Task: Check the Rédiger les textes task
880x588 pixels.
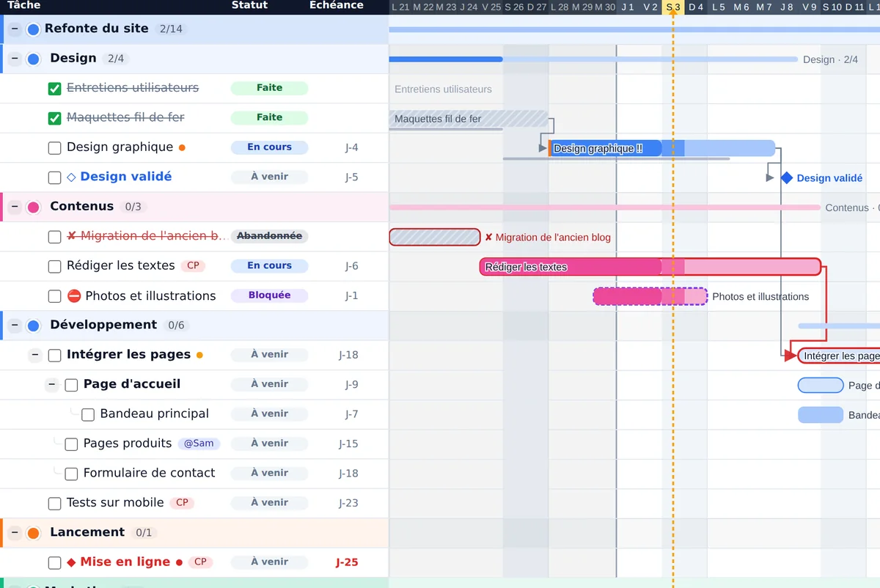Action: point(54,266)
